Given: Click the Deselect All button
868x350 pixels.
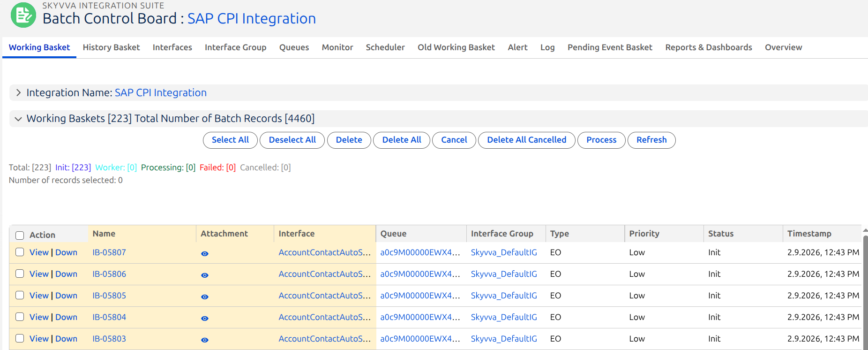Looking at the screenshot, I should coord(292,140).
